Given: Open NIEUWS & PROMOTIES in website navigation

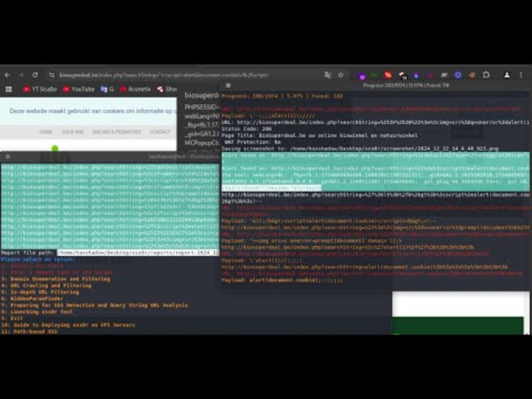Looking at the screenshot, I should tap(117, 131).
